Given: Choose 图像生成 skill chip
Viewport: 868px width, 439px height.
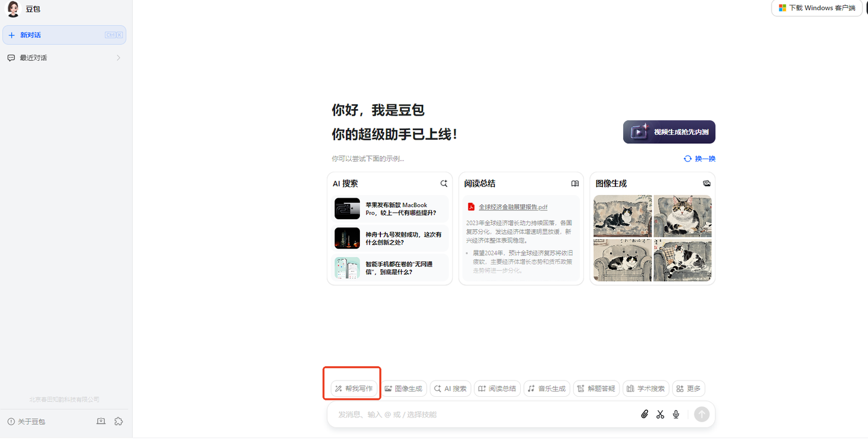Looking at the screenshot, I should 403,389.
